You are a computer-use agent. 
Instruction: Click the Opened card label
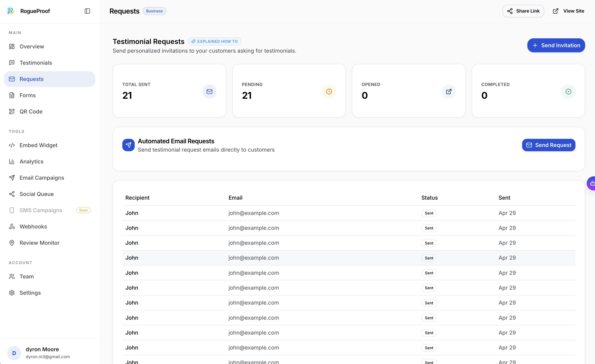[x=371, y=84]
